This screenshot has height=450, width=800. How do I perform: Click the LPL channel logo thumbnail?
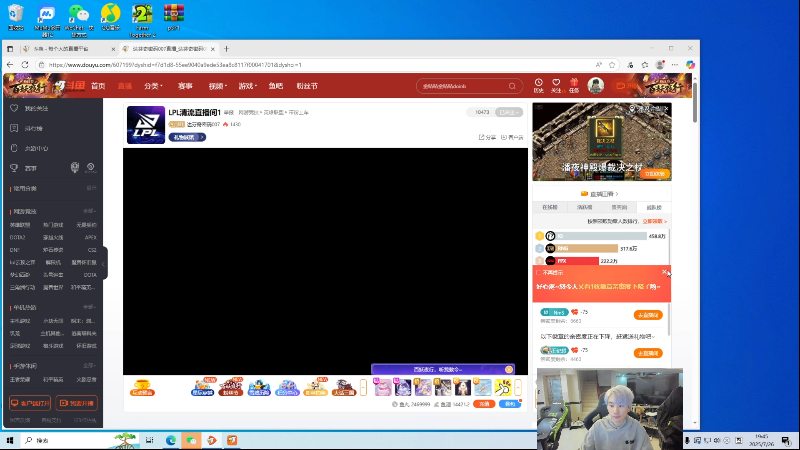146,125
